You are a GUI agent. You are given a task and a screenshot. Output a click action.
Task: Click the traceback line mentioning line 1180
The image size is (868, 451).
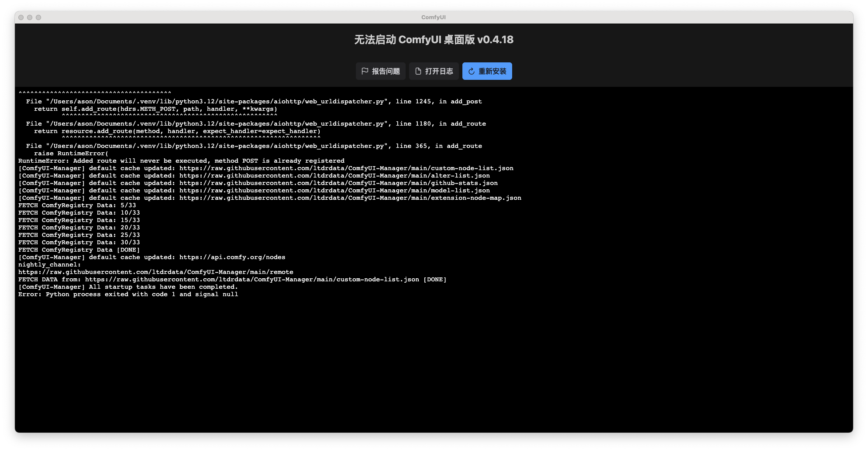coord(256,124)
